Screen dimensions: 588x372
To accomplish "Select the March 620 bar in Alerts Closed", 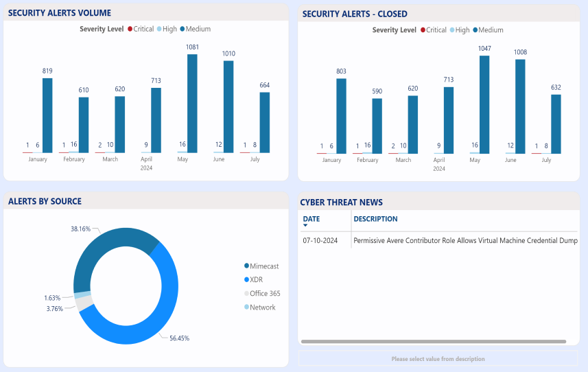I will (413, 125).
